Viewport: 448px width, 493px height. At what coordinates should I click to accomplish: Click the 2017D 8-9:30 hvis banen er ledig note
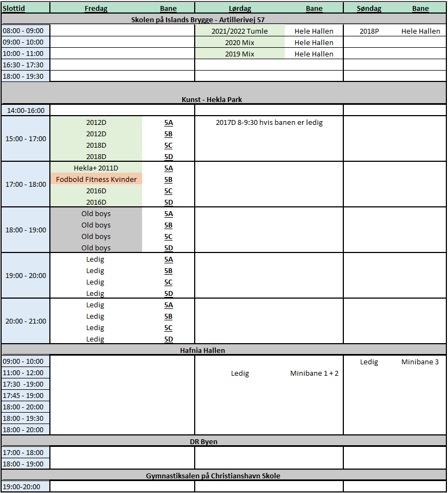pos(269,122)
